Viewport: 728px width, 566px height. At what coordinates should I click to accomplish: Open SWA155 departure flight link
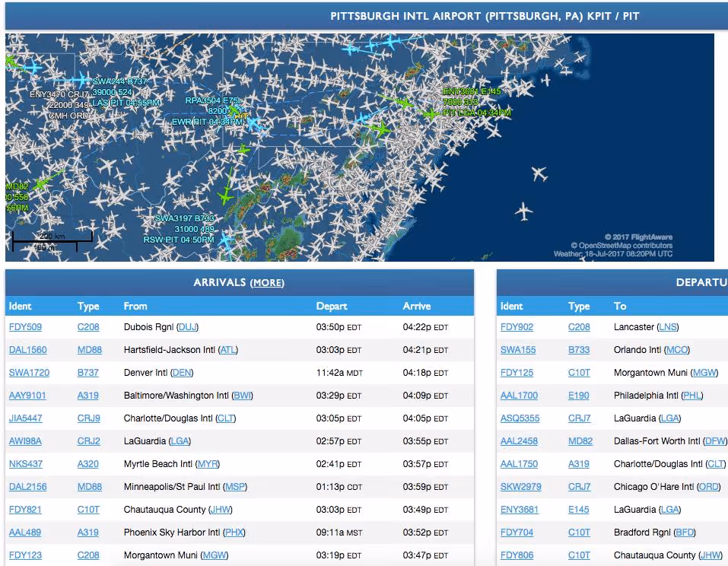518,350
